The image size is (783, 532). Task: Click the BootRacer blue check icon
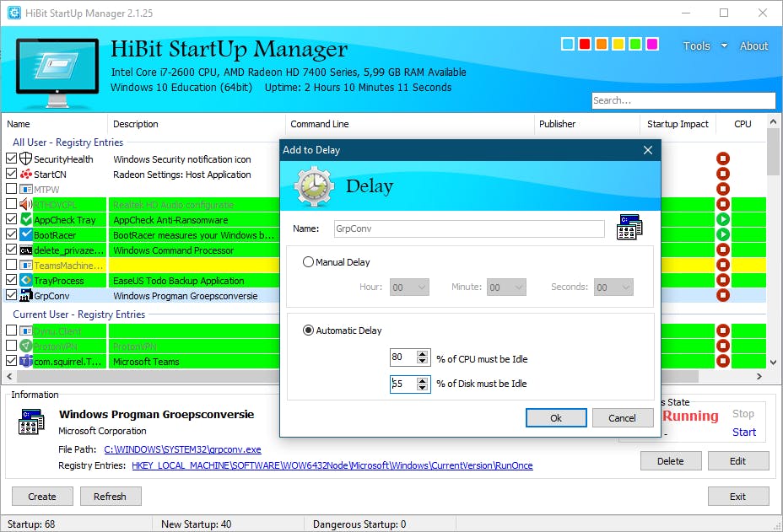(25, 234)
